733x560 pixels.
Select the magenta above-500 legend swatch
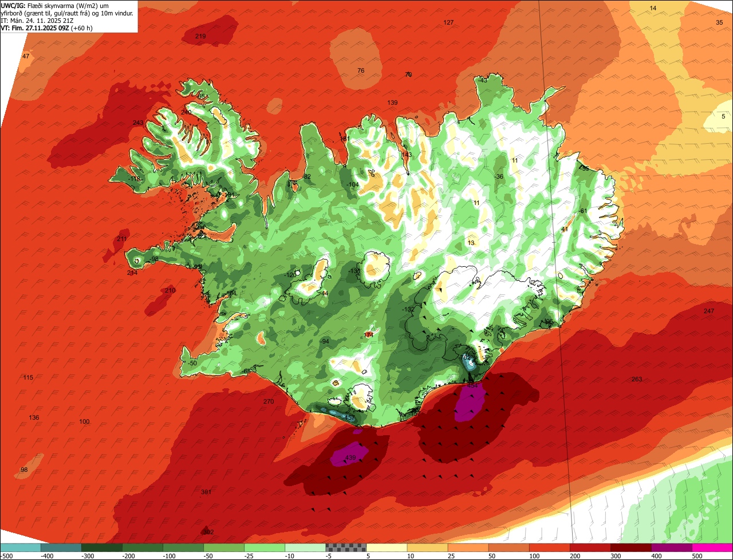coord(712,547)
